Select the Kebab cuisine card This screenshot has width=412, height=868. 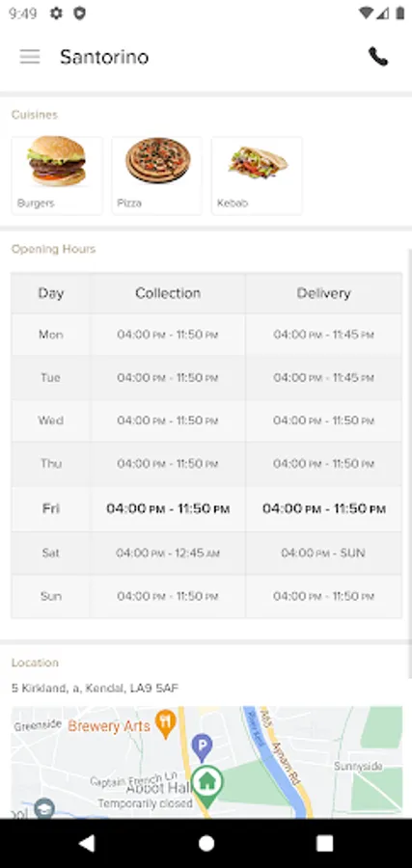pos(257,176)
